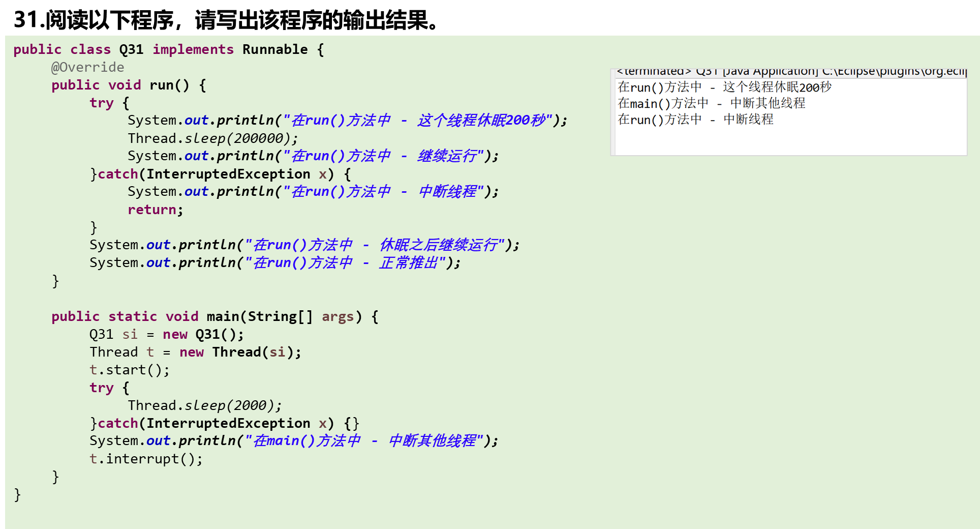The width and height of the screenshot is (980, 529).
Task: Click the println line '在main()方法中 - 中断其他线程'
Action: click(x=294, y=441)
